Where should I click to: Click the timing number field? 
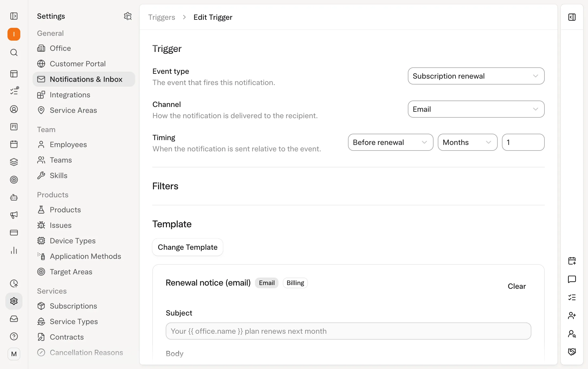pos(523,142)
